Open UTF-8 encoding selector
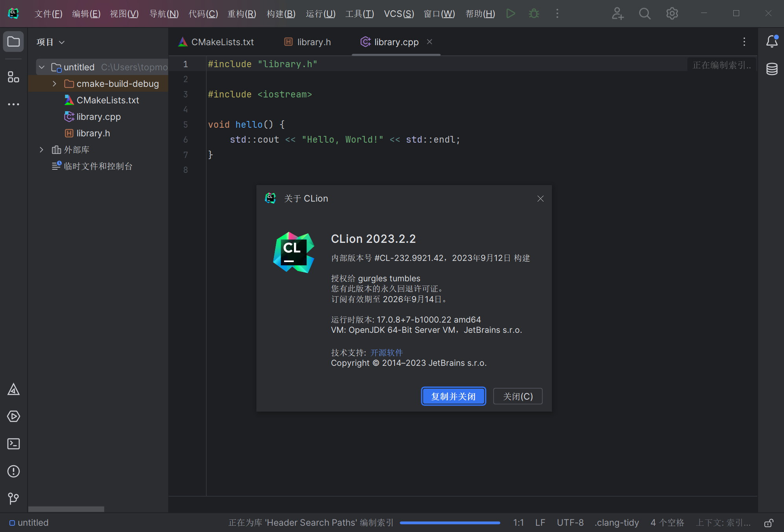The width and height of the screenshot is (784, 532). pyautogui.click(x=570, y=523)
